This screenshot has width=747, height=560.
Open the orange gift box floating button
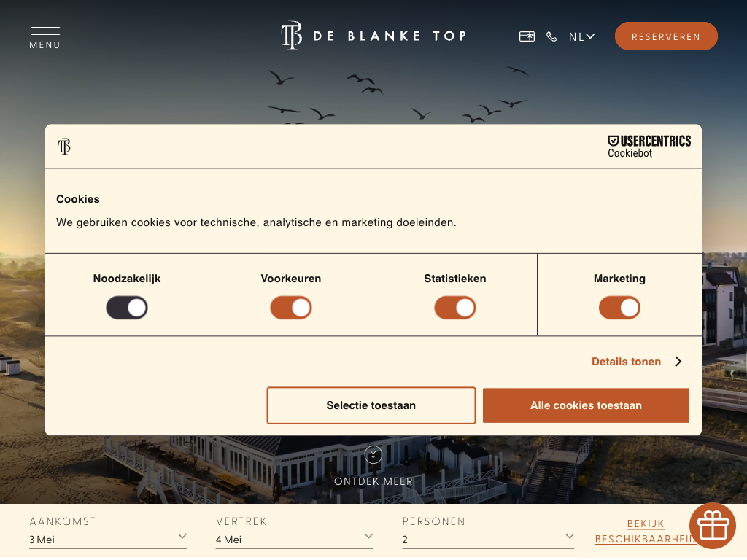[712, 525]
